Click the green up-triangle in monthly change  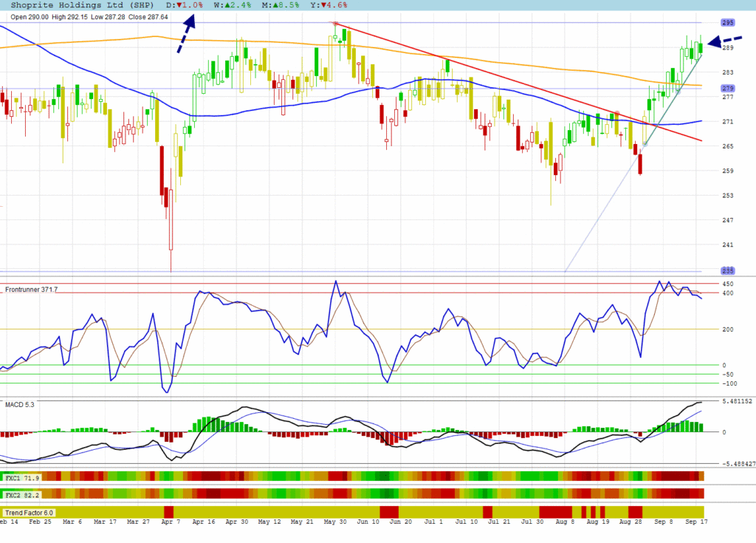click(278, 5)
